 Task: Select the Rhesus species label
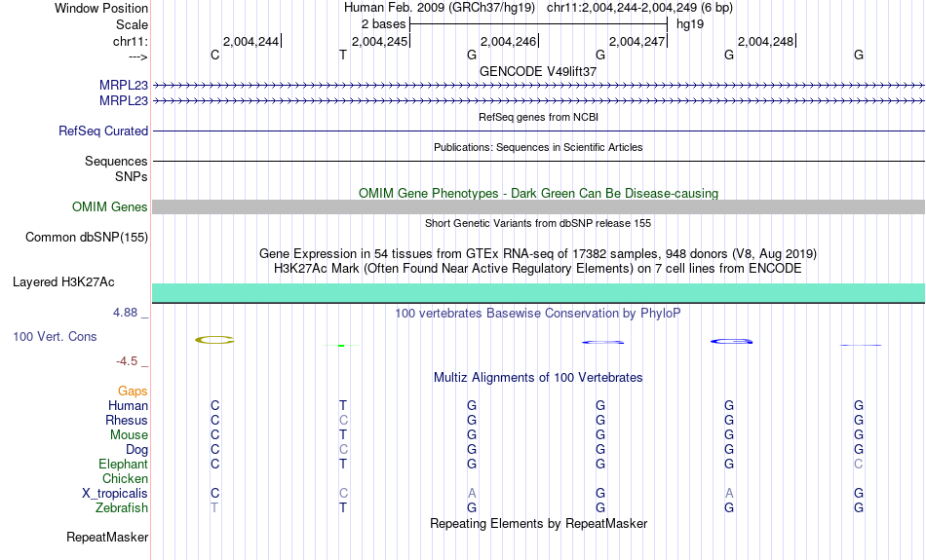pyautogui.click(x=127, y=420)
